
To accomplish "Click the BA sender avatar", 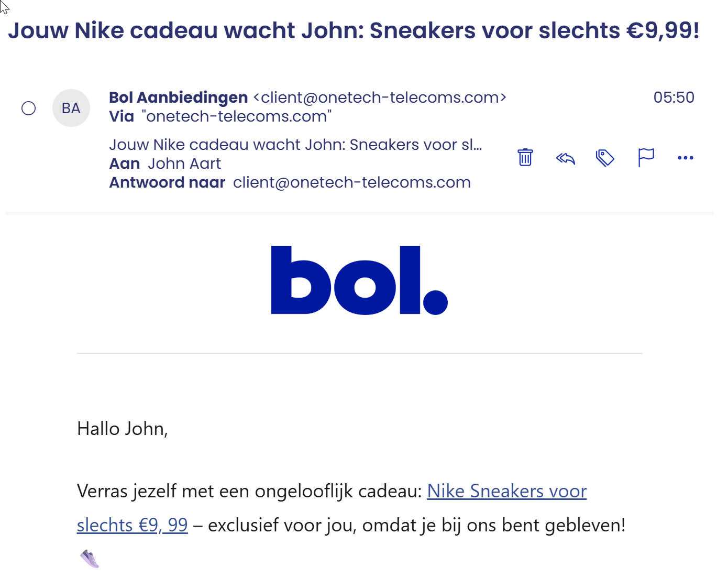I will pos(71,108).
